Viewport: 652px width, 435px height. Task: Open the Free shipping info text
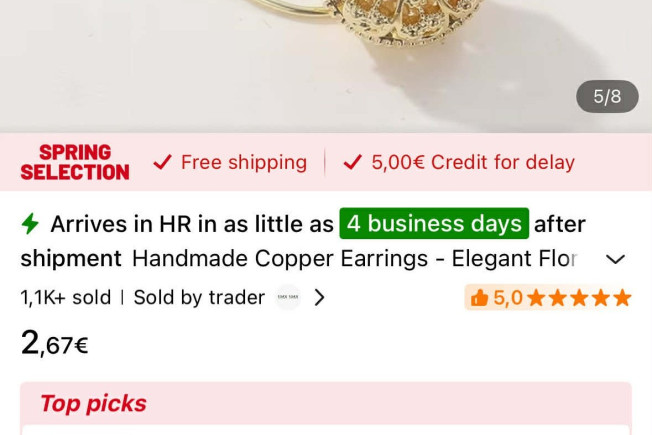point(244,162)
